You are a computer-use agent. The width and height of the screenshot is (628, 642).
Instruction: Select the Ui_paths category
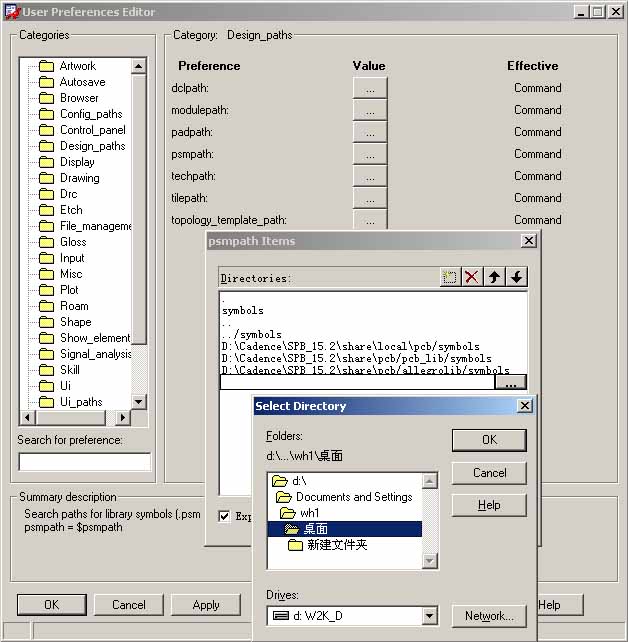70,402
